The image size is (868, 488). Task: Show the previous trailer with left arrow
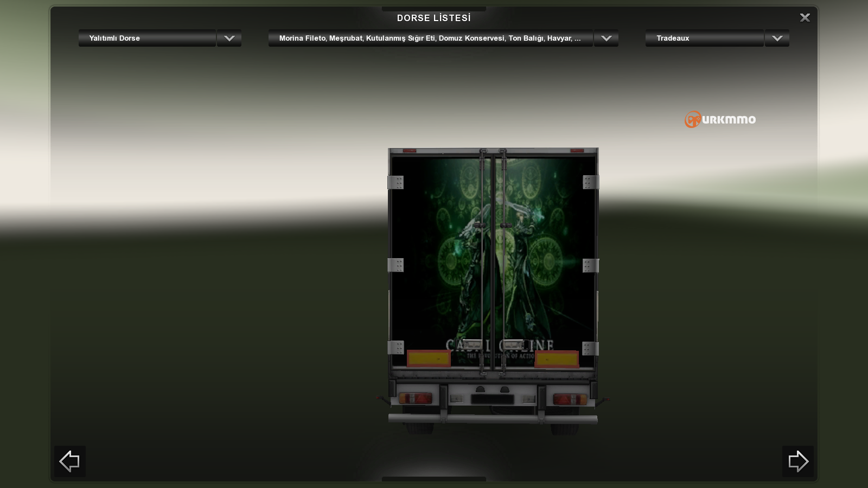click(70, 461)
